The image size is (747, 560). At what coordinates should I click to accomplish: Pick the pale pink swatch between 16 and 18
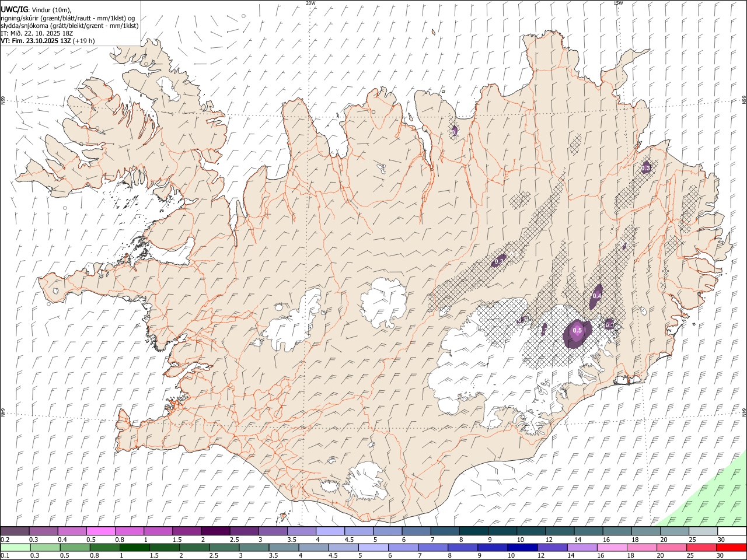click(x=612, y=547)
